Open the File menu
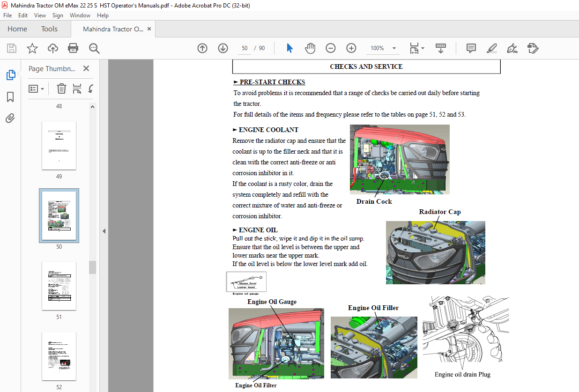The width and height of the screenshot is (579, 392). (x=7, y=15)
